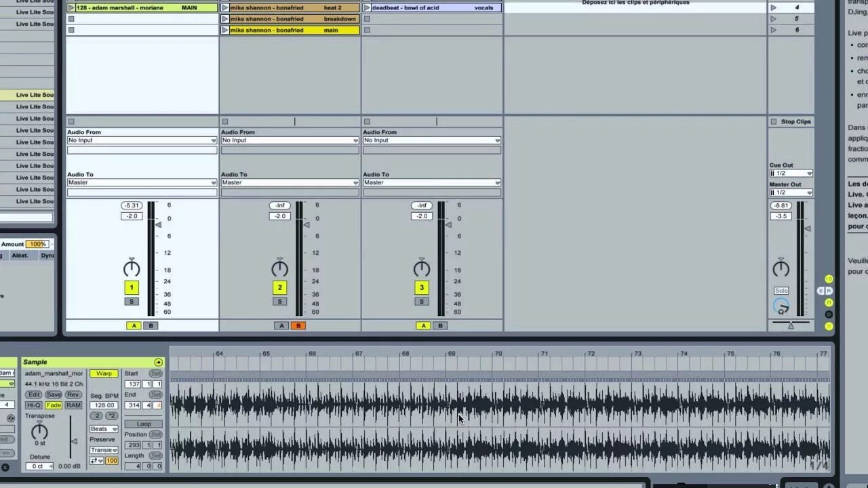Toggle Crossfader section visibility (X) button
The height and width of the screenshot is (488, 868).
pyautogui.click(x=829, y=326)
